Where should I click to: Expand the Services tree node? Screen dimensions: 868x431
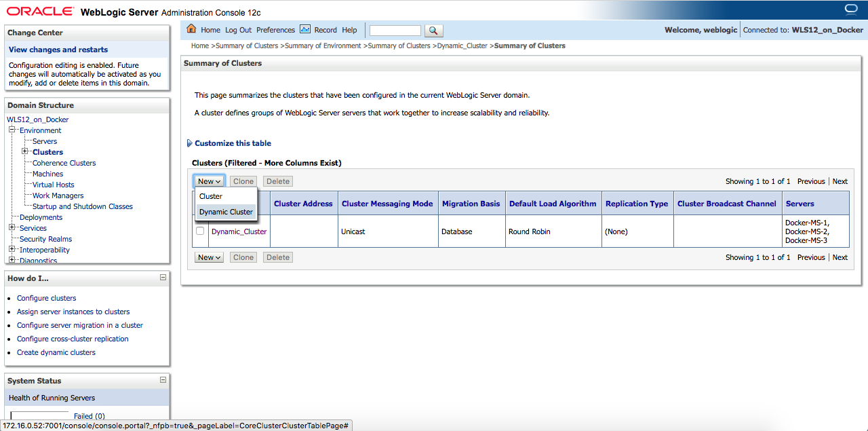pyautogui.click(x=12, y=227)
